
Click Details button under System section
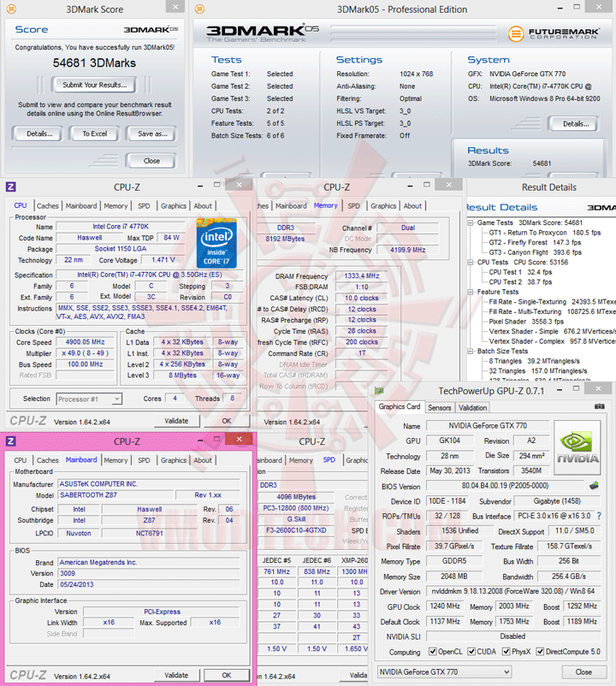(575, 124)
